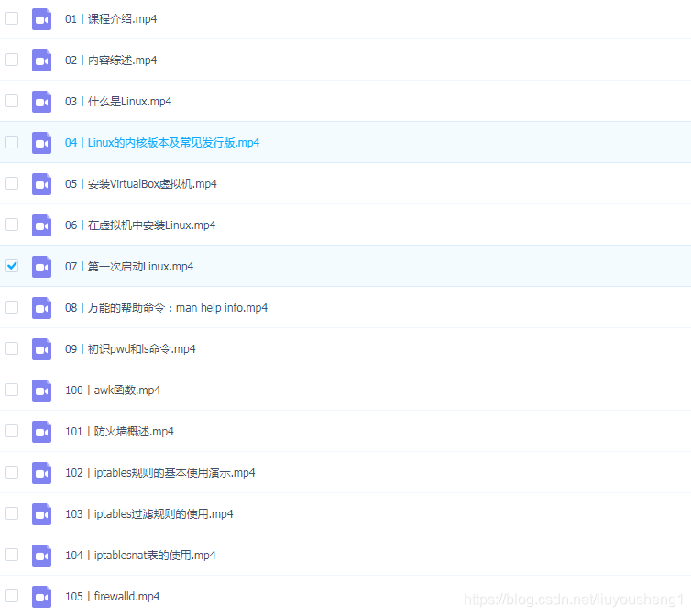Image resolution: width=691 pixels, height=616 pixels.
Task: Click video icon of 02 内容综述.mp4
Action: (41, 60)
